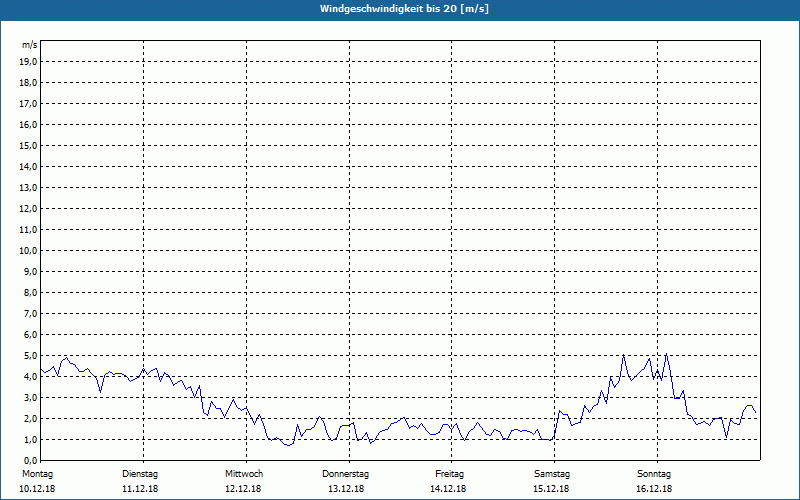
Task: Click the 14,0 axis label
Action: tap(28, 166)
